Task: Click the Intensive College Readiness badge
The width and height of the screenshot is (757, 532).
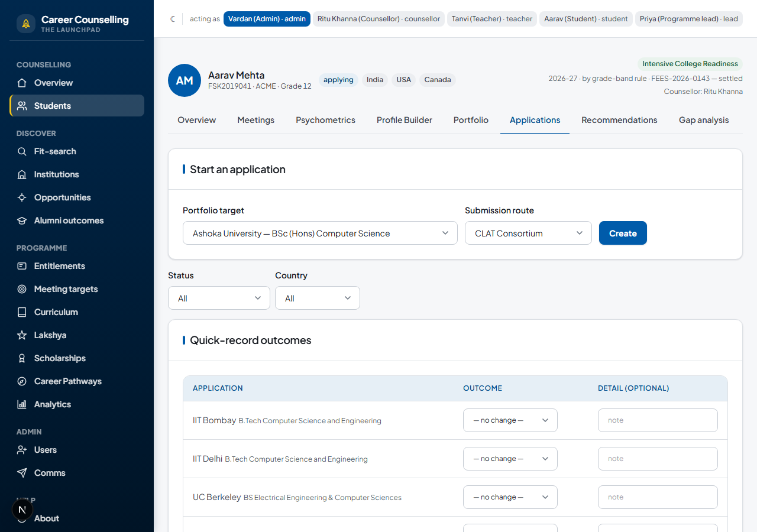Action: coord(690,64)
